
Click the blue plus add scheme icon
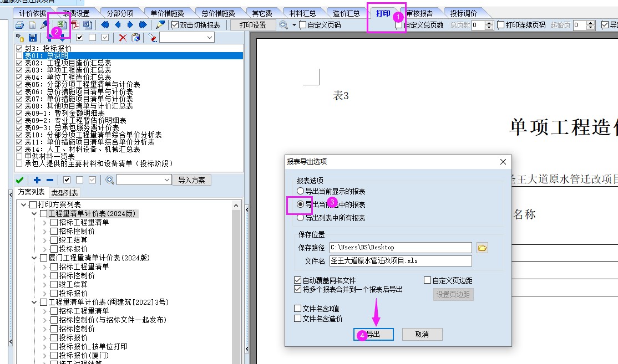37,180
